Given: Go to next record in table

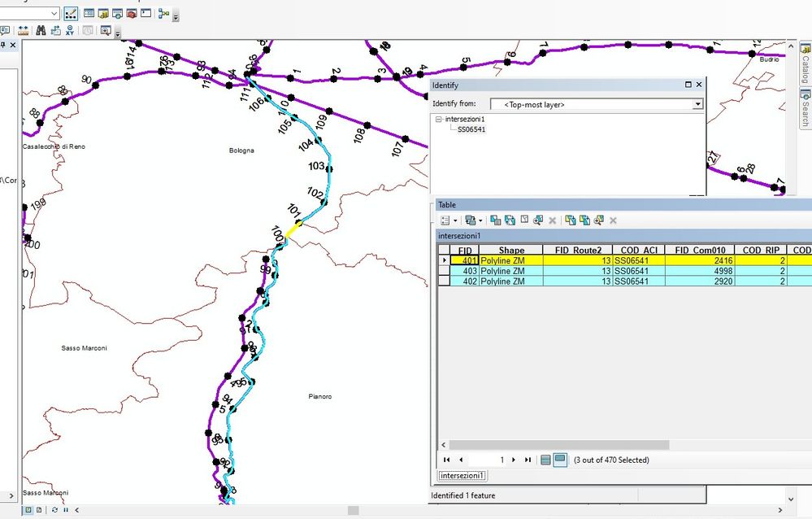Looking at the screenshot, I should click(513, 460).
